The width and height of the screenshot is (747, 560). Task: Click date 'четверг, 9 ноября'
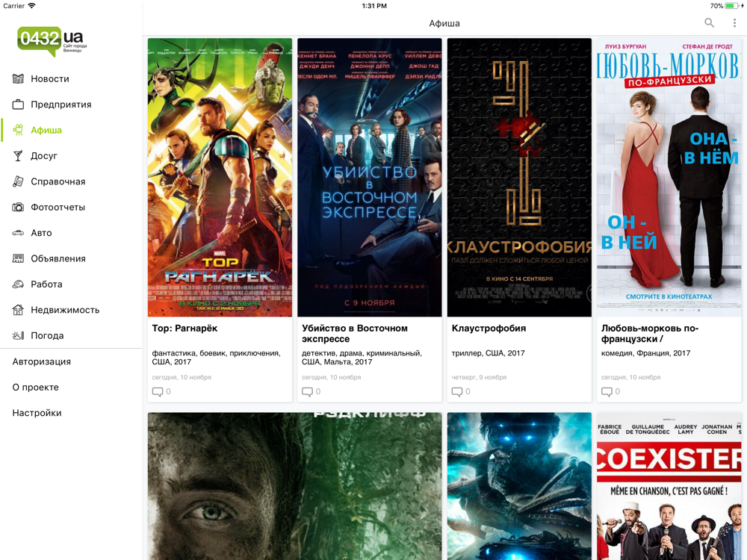coord(479,377)
